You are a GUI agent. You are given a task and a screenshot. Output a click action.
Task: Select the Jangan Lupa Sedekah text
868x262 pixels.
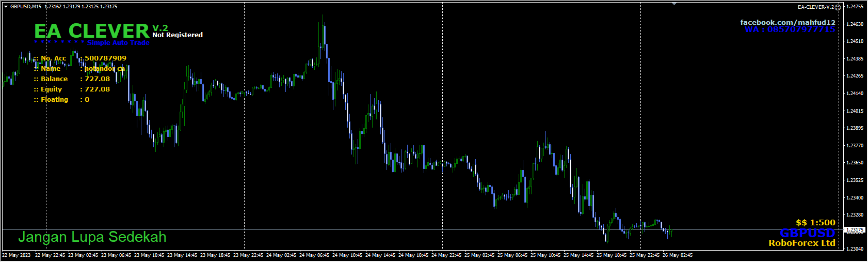[x=92, y=237]
